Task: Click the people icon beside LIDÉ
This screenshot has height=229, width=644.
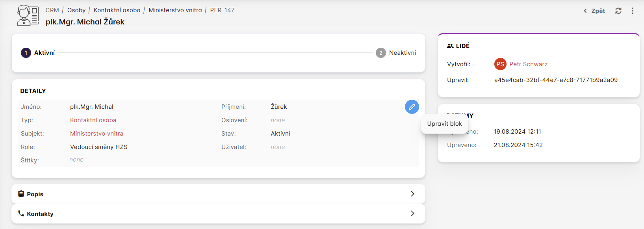Action: click(450, 46)
